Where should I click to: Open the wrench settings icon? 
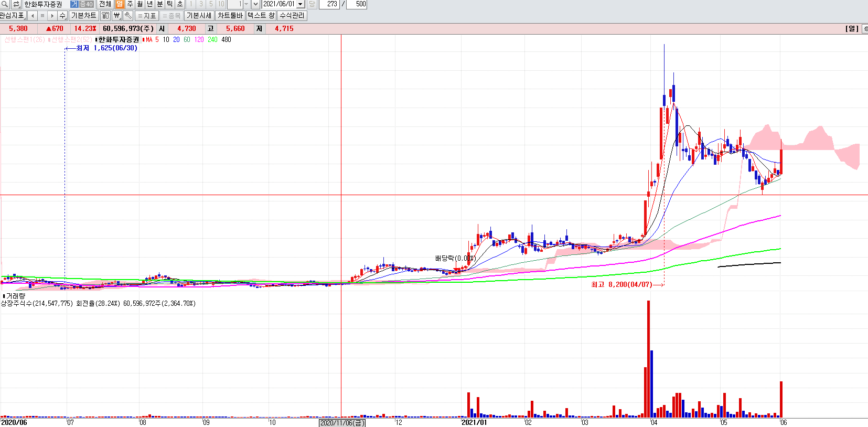click(127, 16)
